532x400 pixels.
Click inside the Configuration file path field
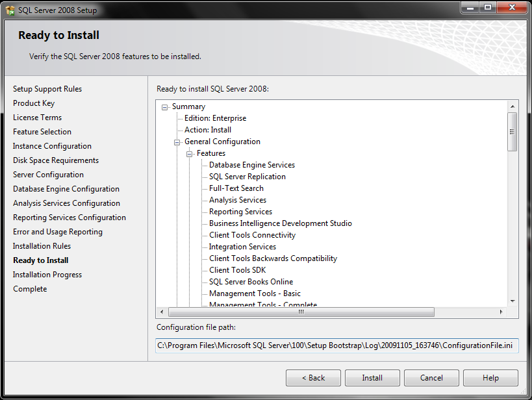(x=337, y=345)
